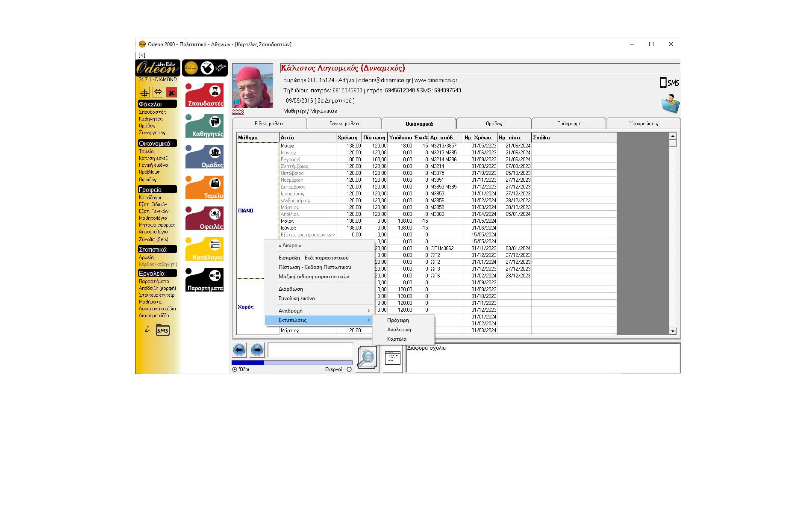Click the Easy Access clock icon
The image size is (812, 513).
207,68
